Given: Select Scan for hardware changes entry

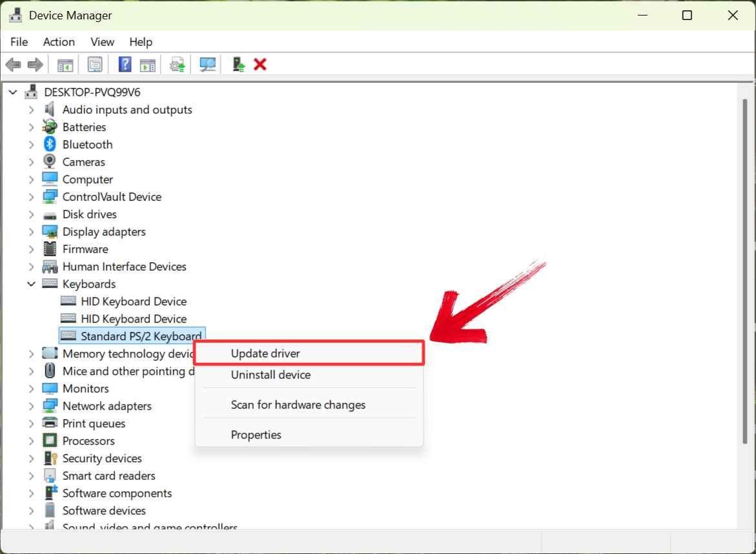Looking at the screenshot, I should pyautogui.click(x=309, y=405).
